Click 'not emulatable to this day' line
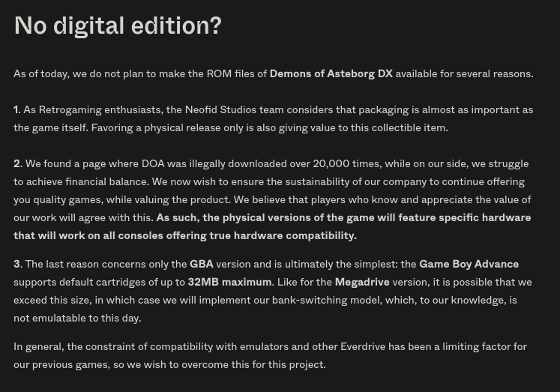 point(77,318)
